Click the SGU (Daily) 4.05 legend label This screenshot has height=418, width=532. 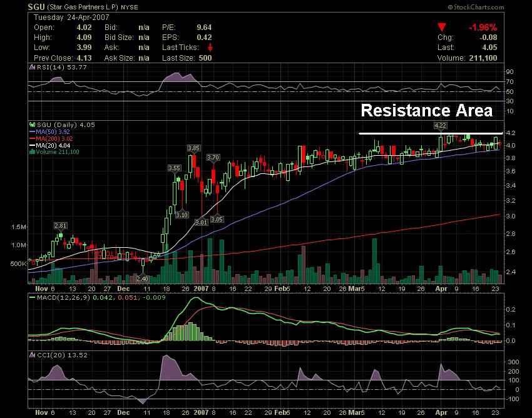coord(66,125)
